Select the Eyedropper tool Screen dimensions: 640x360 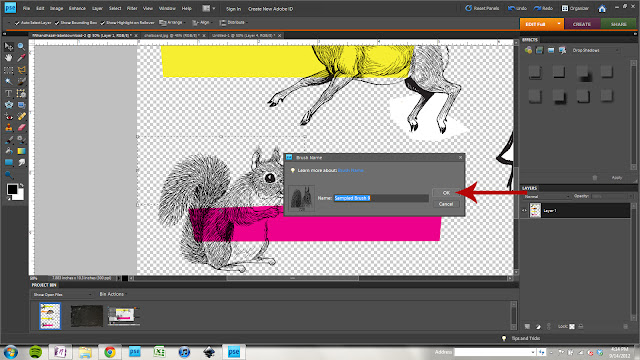click(x=21, y=58)
